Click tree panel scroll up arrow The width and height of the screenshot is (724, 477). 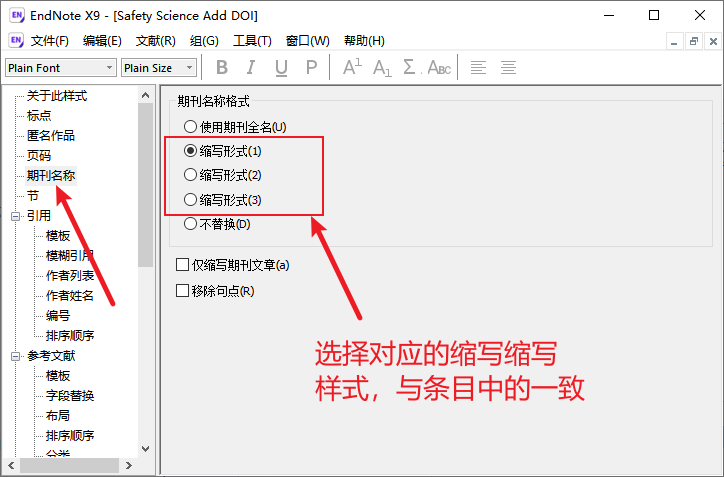(145, 95)
